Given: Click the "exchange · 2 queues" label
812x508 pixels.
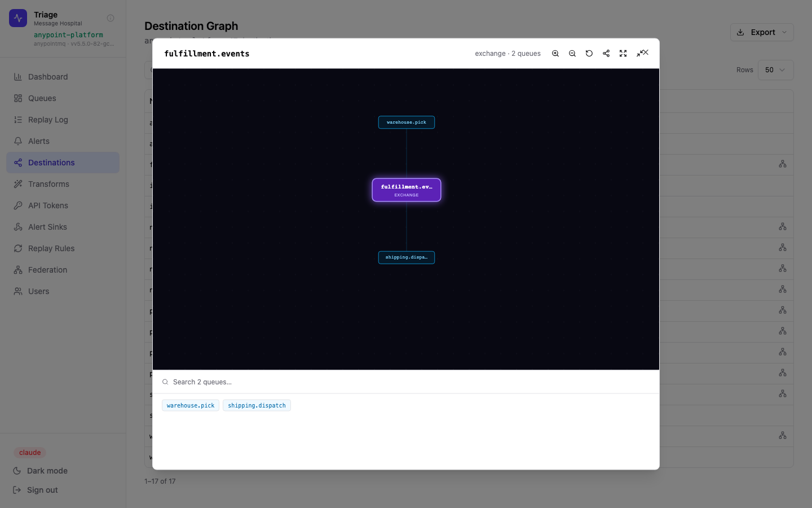Looking at the screenshot, I should [507, 54].
